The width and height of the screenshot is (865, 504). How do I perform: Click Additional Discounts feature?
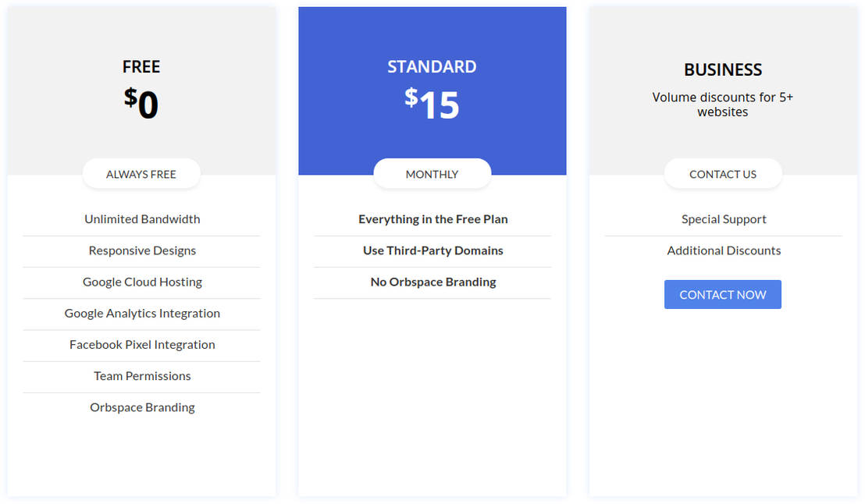(x=724, y=250)
